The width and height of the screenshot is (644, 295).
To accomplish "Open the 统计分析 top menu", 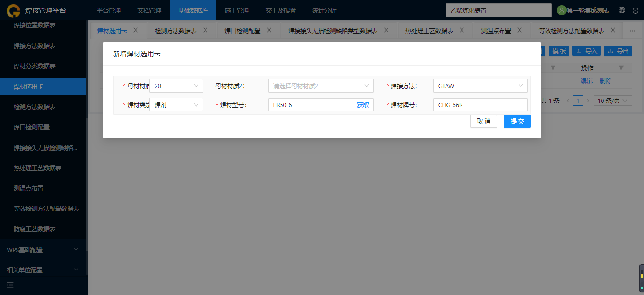I will point(324,10).
